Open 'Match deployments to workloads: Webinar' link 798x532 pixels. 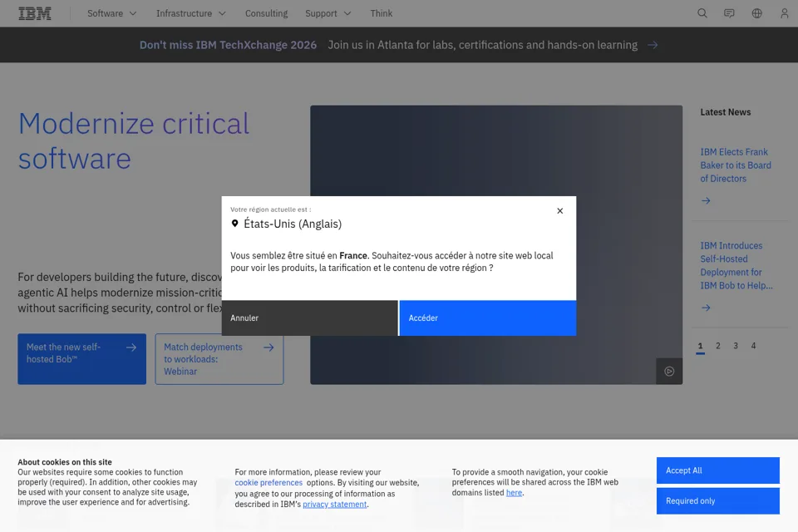tap(219, 359)
